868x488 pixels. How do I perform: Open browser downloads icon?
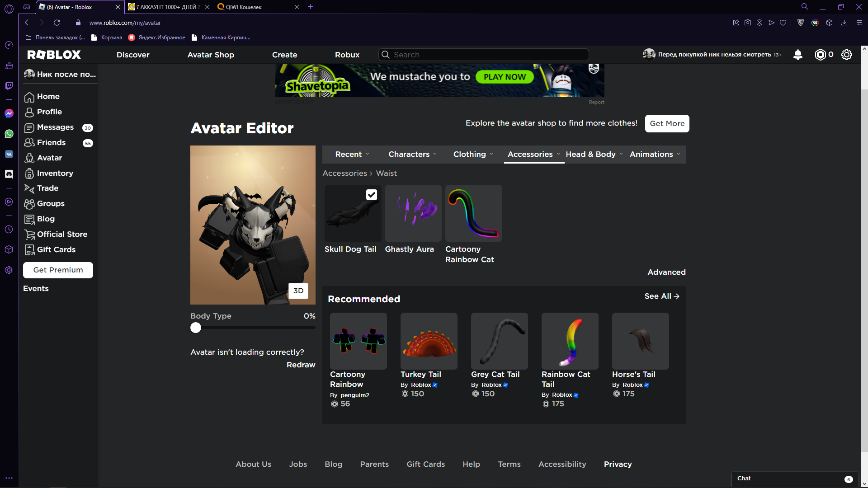click(844, 23)
